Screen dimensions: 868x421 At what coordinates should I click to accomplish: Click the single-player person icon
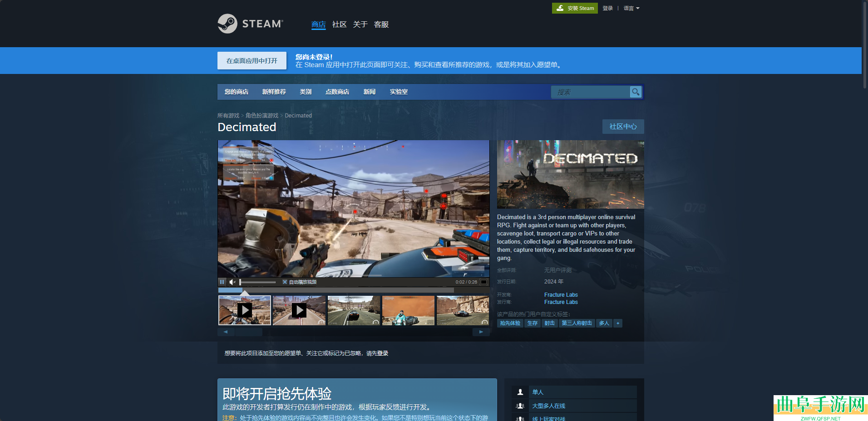520,392
